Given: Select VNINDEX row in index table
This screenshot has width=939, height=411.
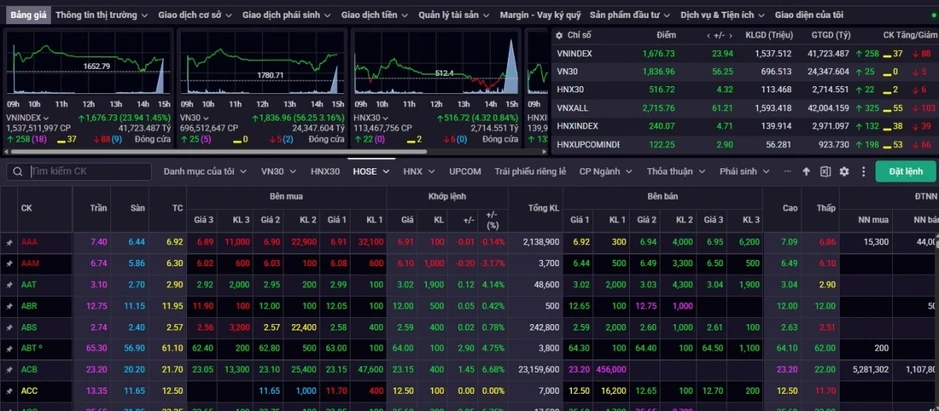Looking at the screenshot, I should 745,53.
